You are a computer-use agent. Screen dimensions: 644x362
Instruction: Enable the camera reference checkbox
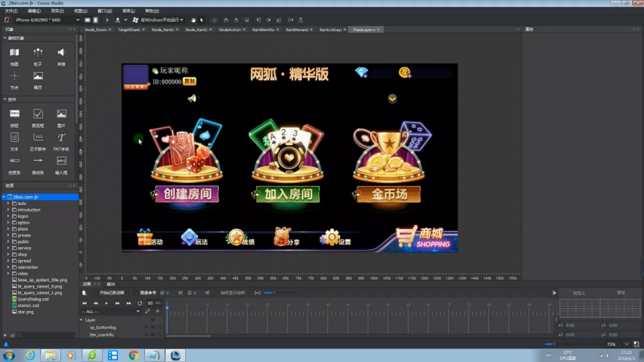pyautogui.click(x=135, y=293)
